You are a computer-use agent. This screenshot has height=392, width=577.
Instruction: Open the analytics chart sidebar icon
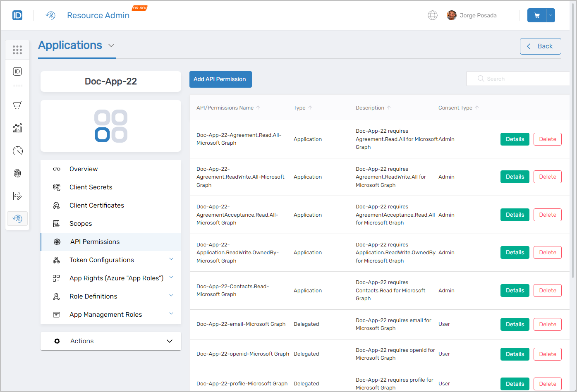click(17, 128)
